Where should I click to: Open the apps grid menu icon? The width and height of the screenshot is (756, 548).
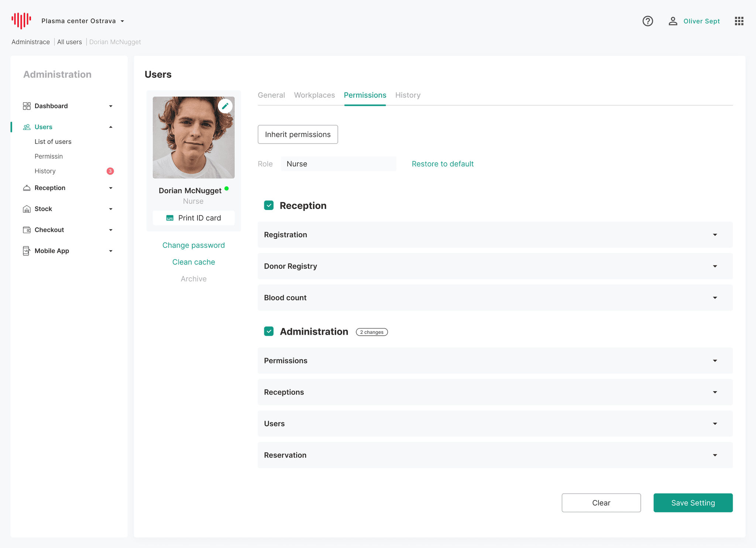pyautogui.click(x=739, y=21)
